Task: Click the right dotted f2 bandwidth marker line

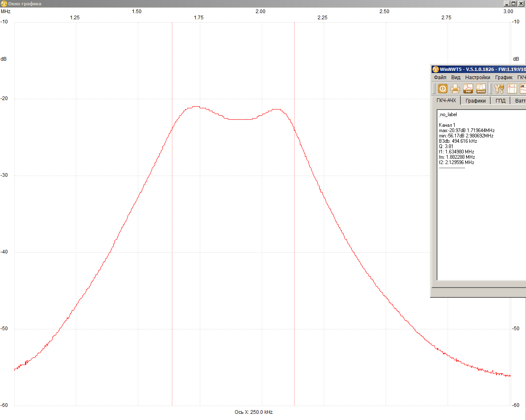Action: 294,246
